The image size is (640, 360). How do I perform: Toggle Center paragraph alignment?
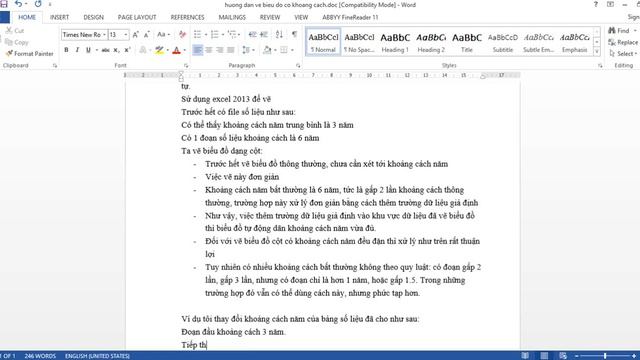209,50
